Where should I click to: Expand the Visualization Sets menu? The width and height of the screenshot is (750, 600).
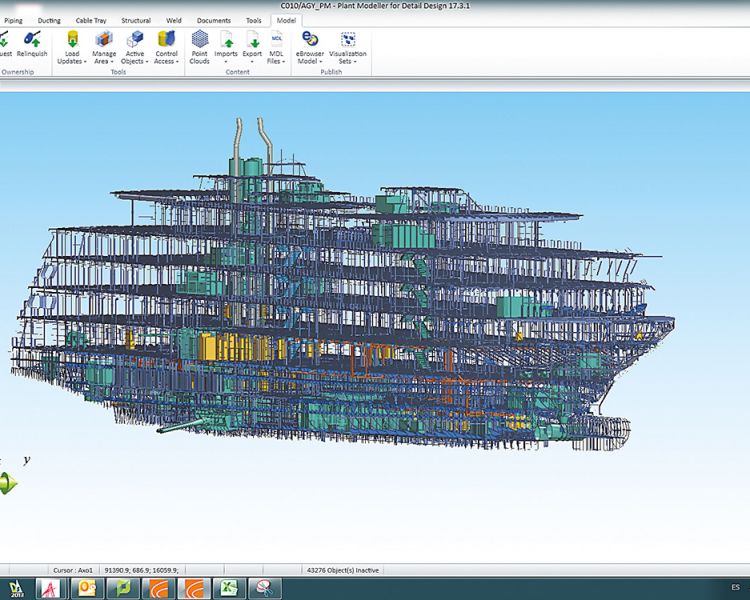pos(348,48)
